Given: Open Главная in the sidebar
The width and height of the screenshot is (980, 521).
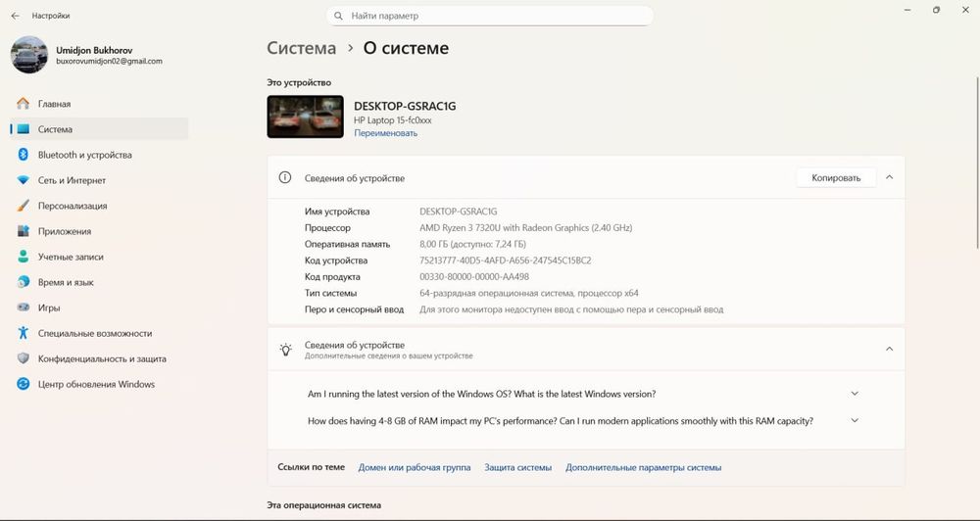Looking at the screenshot, I should (99, 104).
